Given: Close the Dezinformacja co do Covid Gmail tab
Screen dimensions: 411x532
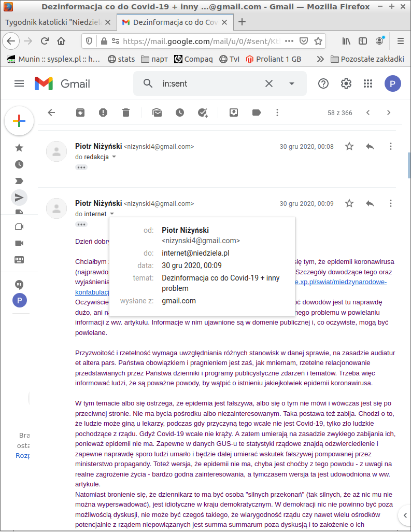Looking at the screenshot, I should tap(224, 22).
